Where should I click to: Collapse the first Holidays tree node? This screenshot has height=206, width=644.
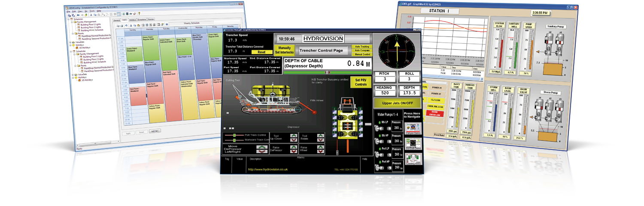click(70, 45)
